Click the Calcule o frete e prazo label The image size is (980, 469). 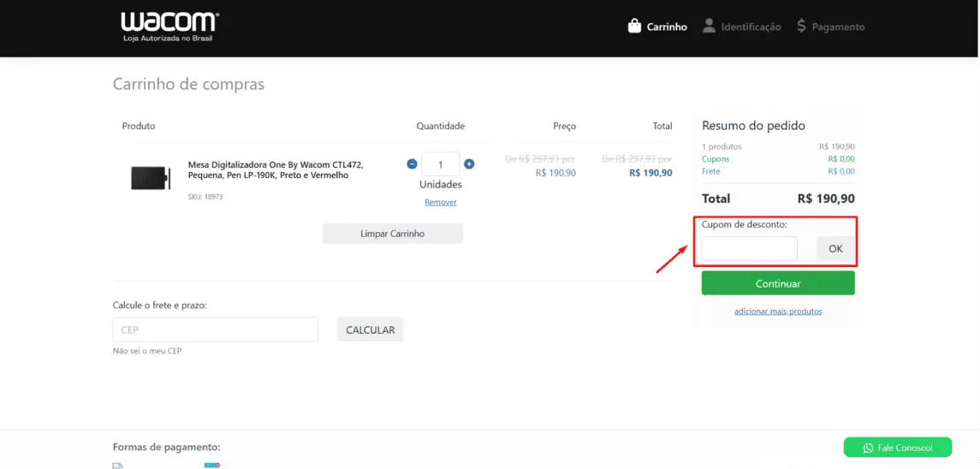pyautogui.click(x=159, y=306)
